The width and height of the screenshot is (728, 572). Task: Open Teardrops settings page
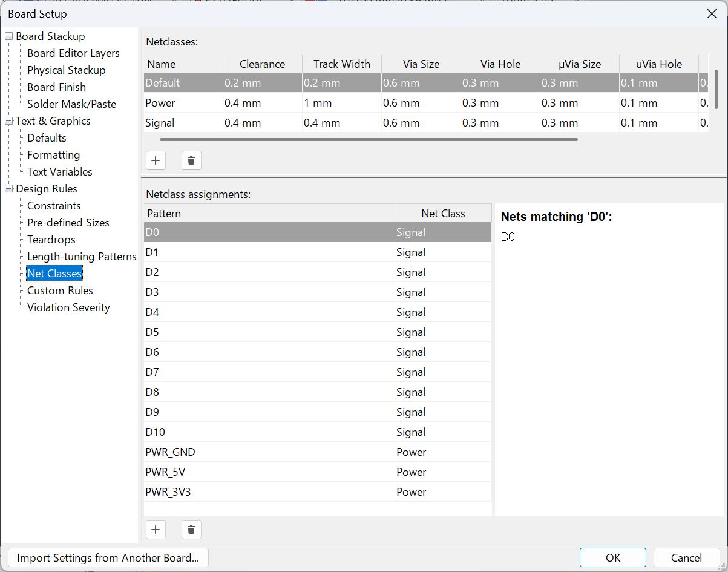pos(51,240)
